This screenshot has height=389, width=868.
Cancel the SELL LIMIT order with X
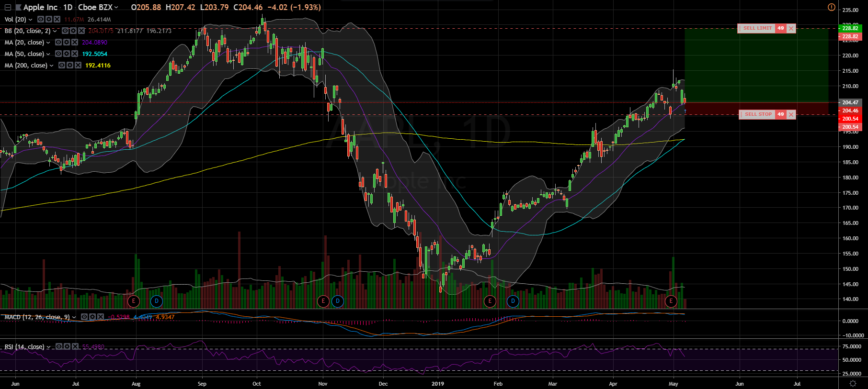(791, 28)
